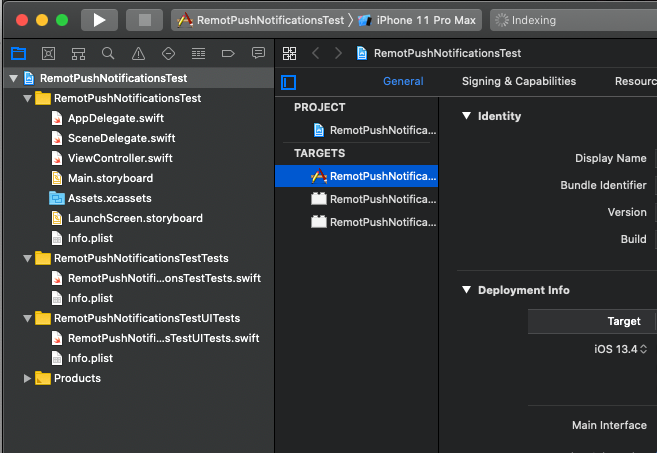Click the Version label

[627, 212]
